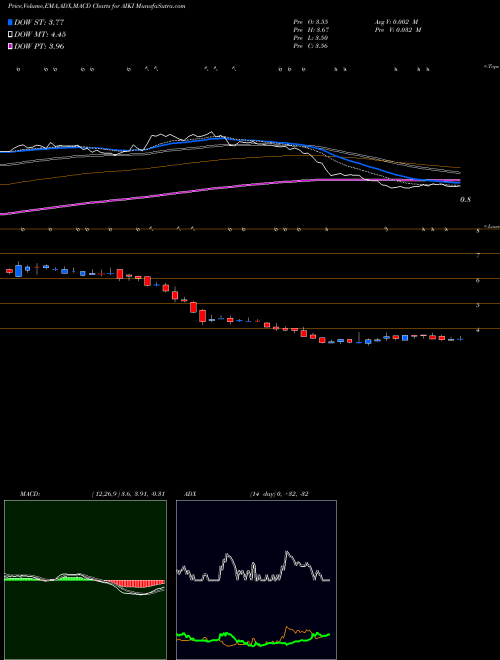Viewport: 500px width, 660px height.
Task: Click the blue DOW ST legend swatch
Action: 10,22
